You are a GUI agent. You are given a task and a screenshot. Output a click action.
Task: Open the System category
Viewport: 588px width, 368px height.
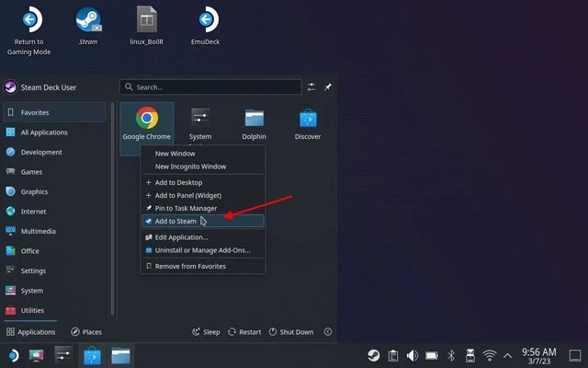[x=54, y=291]
